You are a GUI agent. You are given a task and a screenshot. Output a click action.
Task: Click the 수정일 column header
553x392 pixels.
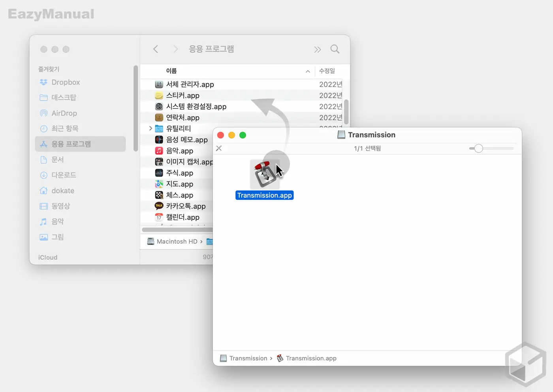(327, 71)
